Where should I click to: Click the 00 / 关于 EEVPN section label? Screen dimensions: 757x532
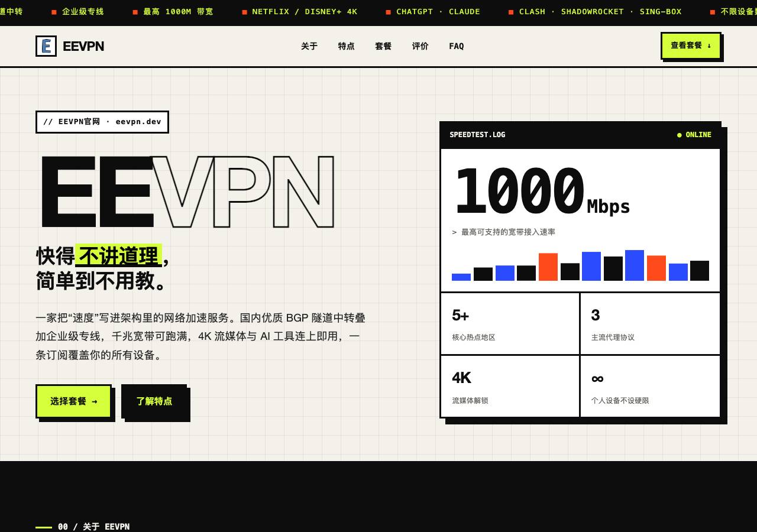[93, 527]
